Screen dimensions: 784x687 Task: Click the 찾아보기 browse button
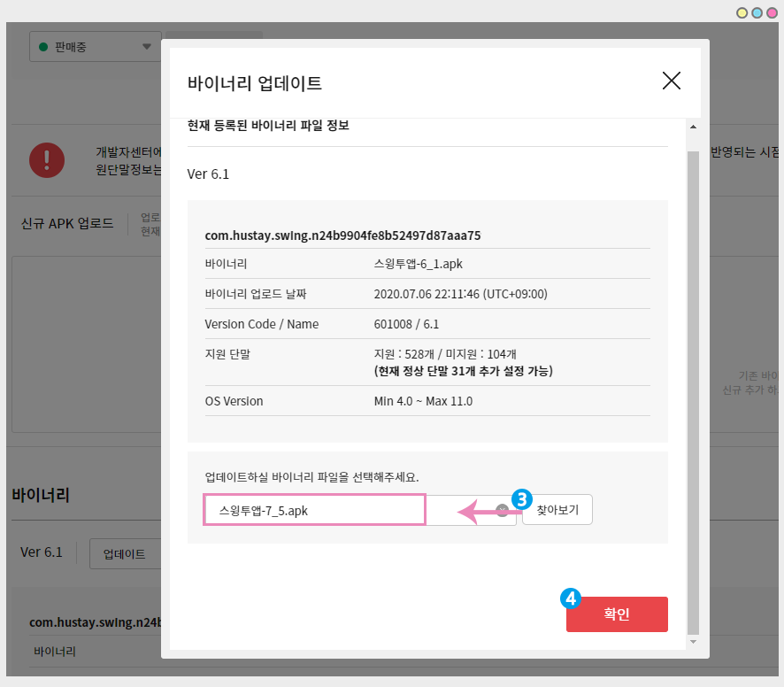[557, 510]
